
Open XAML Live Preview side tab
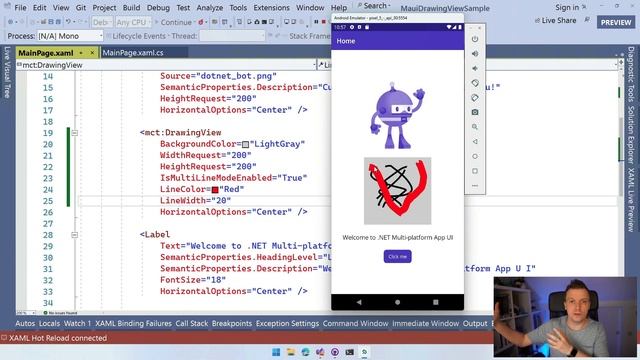coord(631,199)
